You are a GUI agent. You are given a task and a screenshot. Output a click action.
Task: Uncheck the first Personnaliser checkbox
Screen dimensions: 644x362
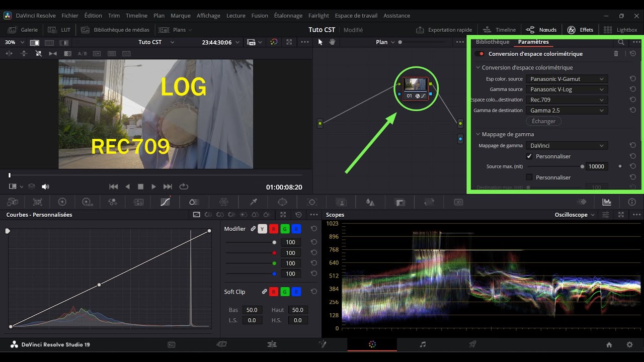pos(529,156)
